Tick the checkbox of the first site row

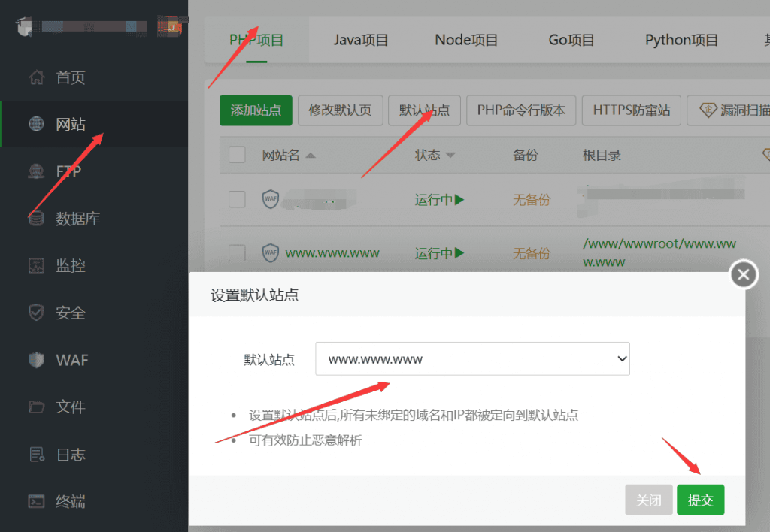(x=237, y=199)
